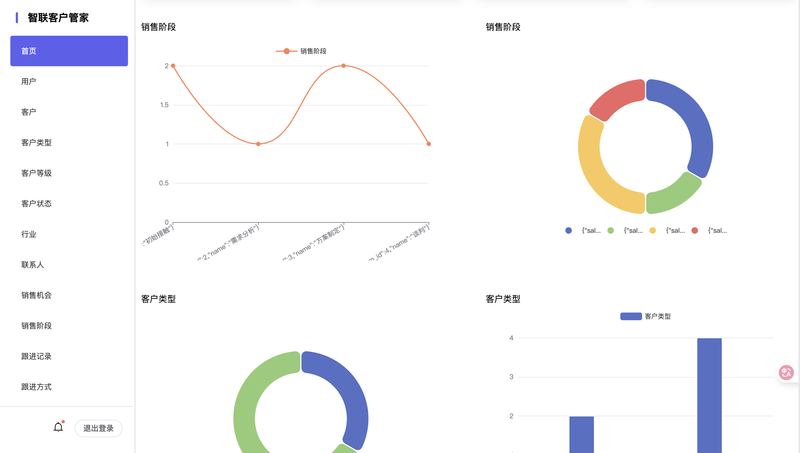Toggle 客户类型 bar chart legend
This screenshot has width=800, height=453.
pos(645,316)
